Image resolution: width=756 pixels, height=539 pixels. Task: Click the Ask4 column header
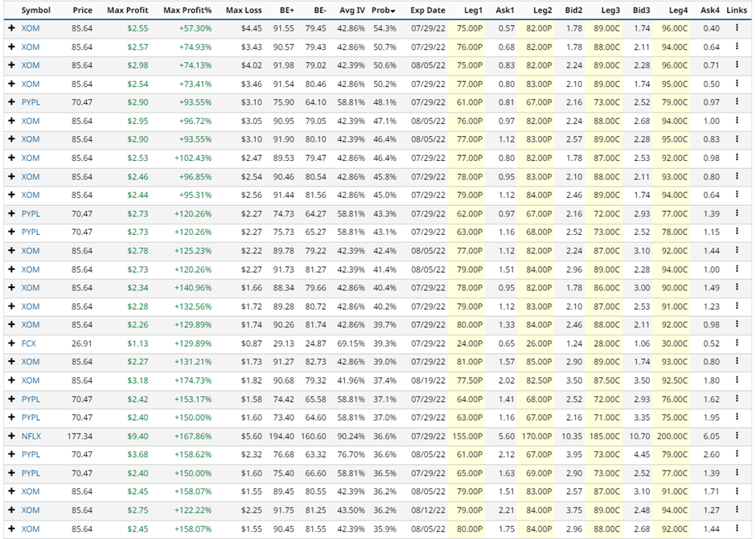point(709,10)
